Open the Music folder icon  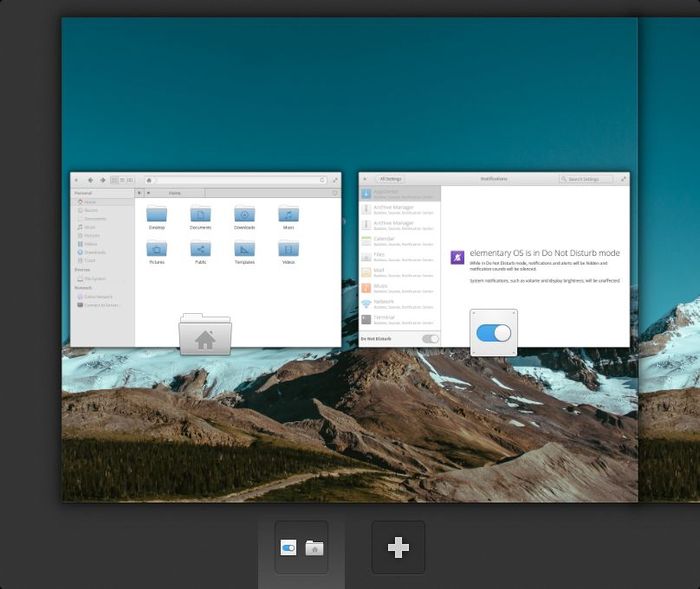288,216
